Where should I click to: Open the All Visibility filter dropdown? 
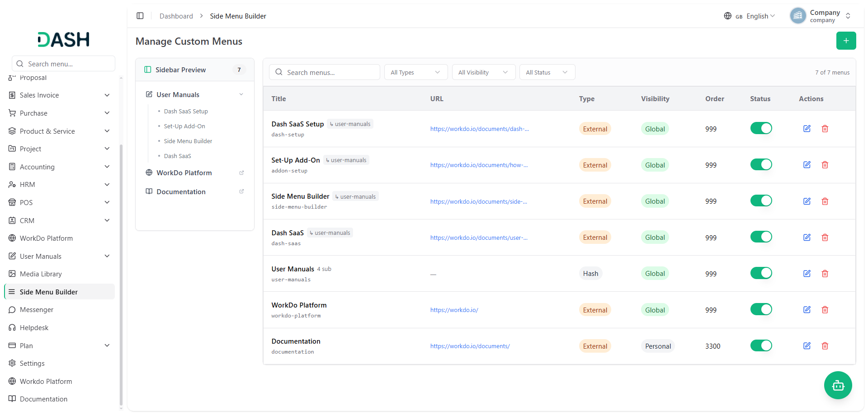click(x=483, y=72)
